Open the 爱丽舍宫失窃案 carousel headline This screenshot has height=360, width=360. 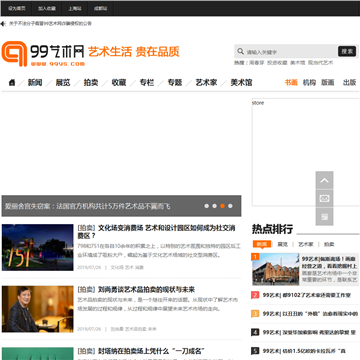[x=87, y=206]
